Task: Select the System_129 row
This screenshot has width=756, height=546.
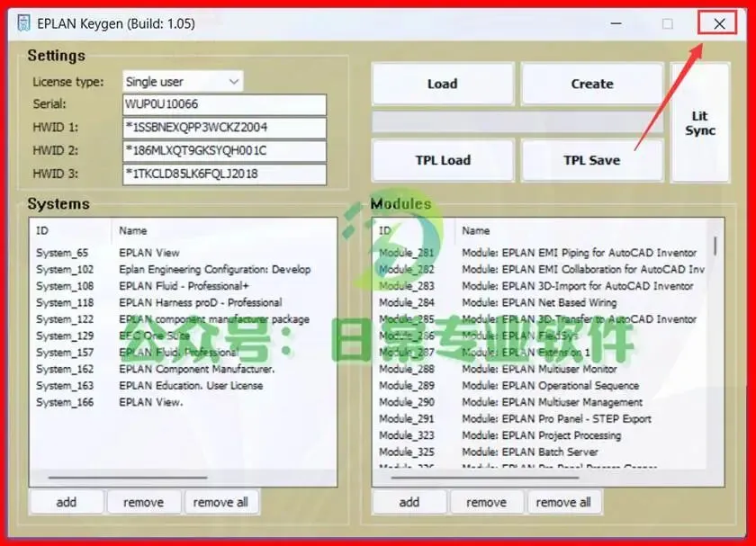Action: [183, 336]
